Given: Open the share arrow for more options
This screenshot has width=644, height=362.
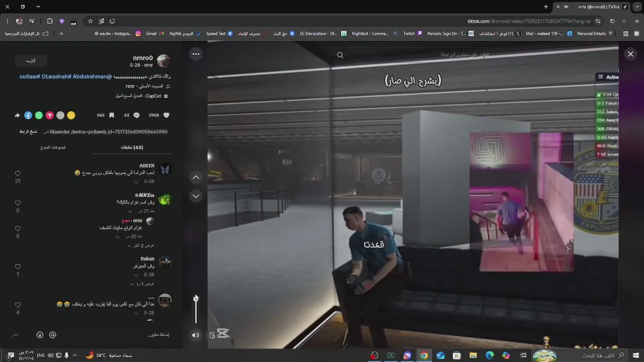Looking at the screenshot, I should [17, 115].
